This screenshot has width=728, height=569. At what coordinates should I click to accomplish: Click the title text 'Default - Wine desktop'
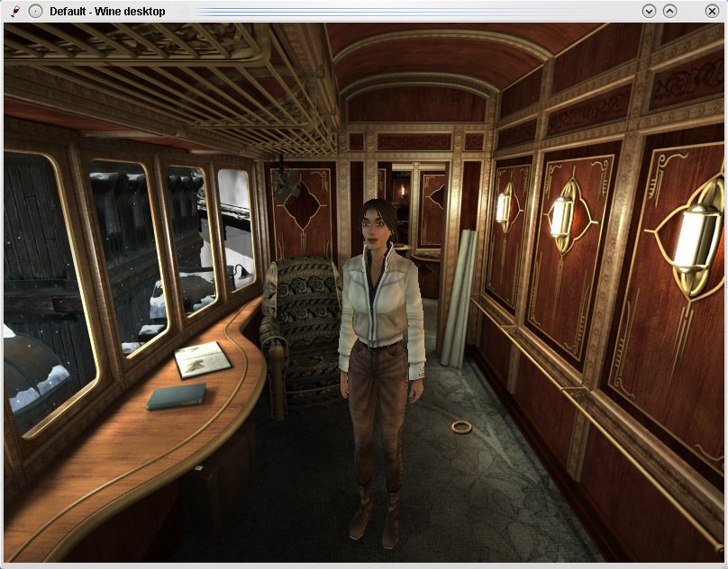tap(108, 11)
